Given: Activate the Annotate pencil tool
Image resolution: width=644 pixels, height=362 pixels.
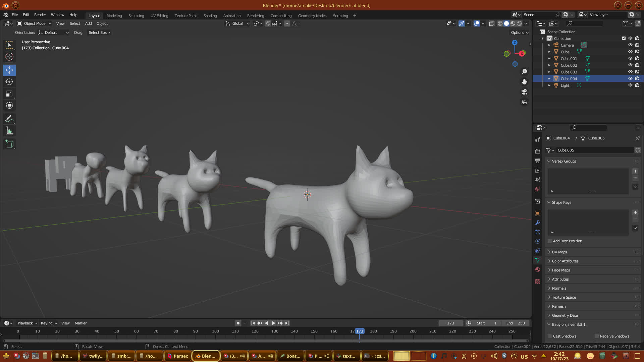Looking at the screenshot, I should (x=9, y=119).
